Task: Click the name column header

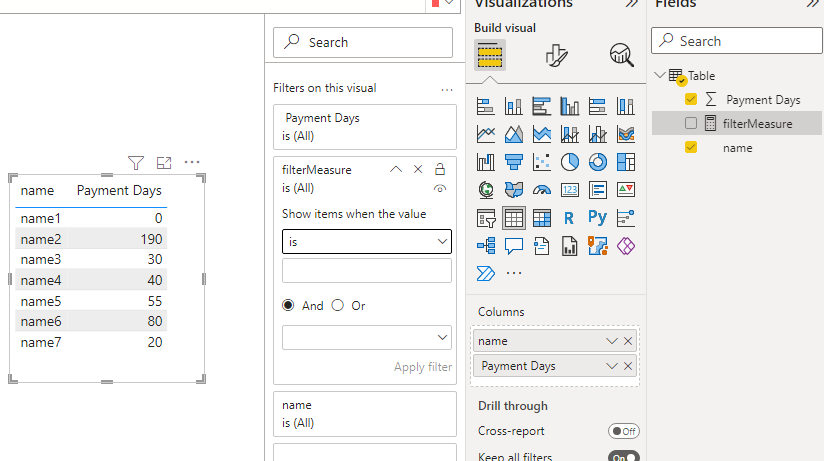Action: pyautogui.click(x=37, y=190)
